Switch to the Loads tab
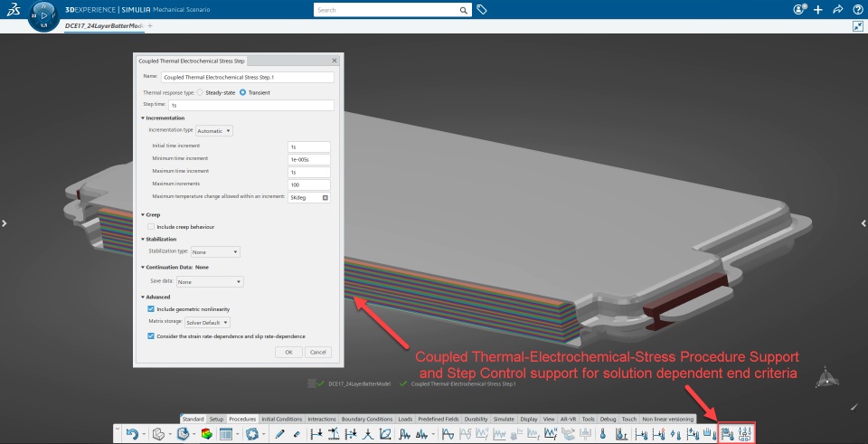This screenshot has height=444, width=868. point(405,419)
